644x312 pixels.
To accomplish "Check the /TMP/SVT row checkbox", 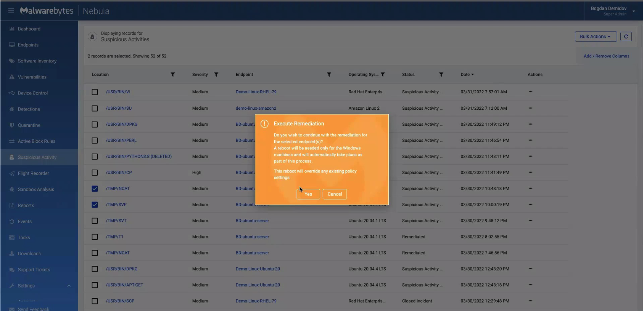I will click(x=95, y=221).
